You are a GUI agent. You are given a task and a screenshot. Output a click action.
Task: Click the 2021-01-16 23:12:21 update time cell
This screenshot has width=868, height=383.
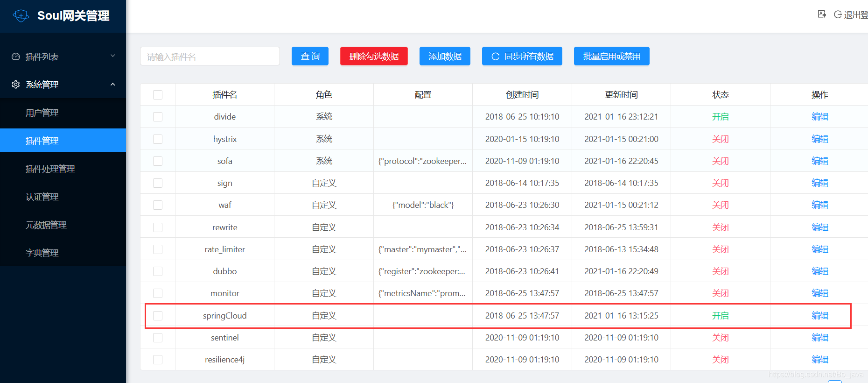coord(621,117)
